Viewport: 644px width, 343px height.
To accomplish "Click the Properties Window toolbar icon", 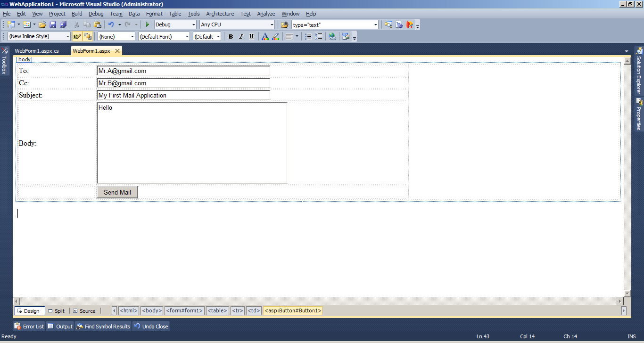I will pos(399,24).
